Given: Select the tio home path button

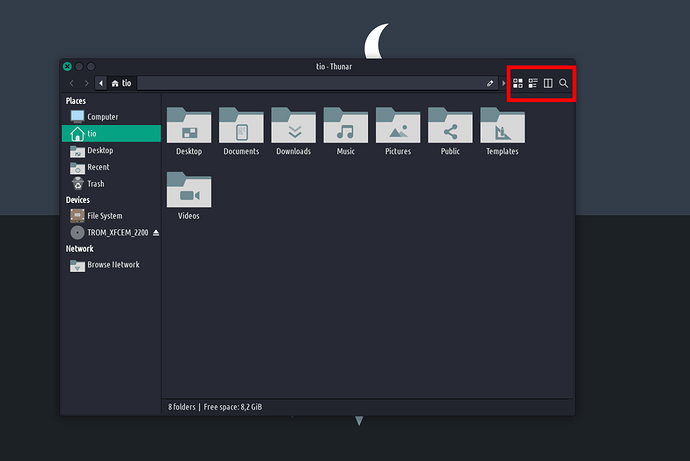Looking at the screenshot, I should (x=121, y=83).
